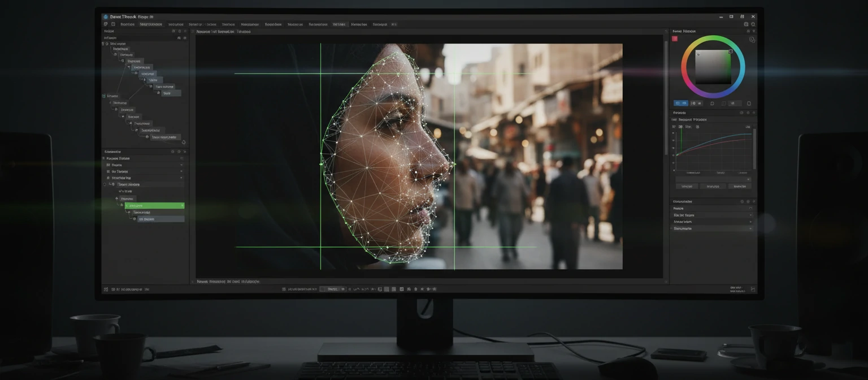This screenshot has width=868, height=380.
Task: Click the settings gear in the scene panel header
Action: (x=179, y=152)
